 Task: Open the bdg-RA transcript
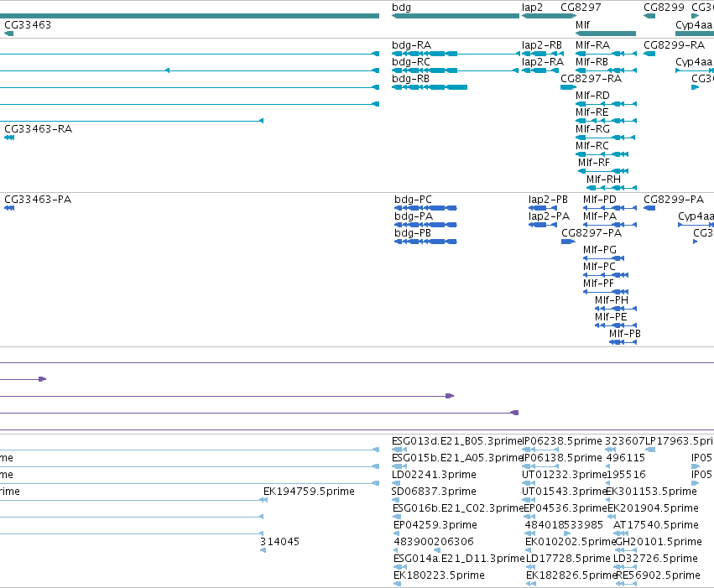411,45
